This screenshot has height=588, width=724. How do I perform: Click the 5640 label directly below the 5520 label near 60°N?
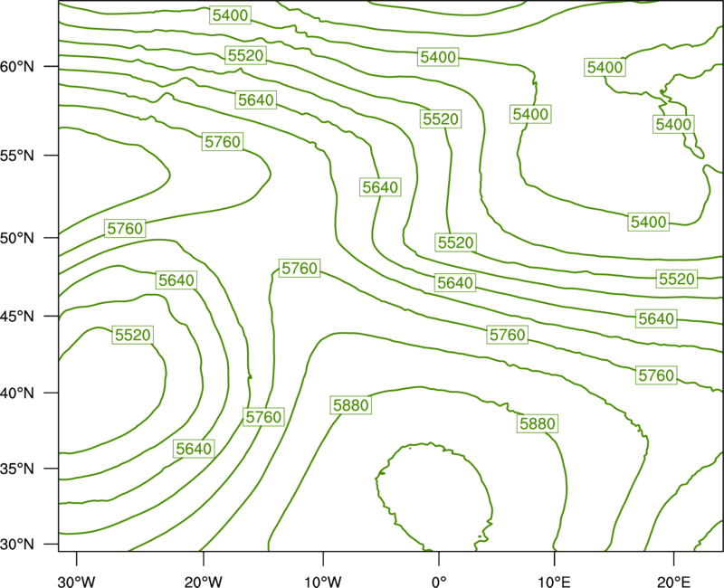point(256,100)
